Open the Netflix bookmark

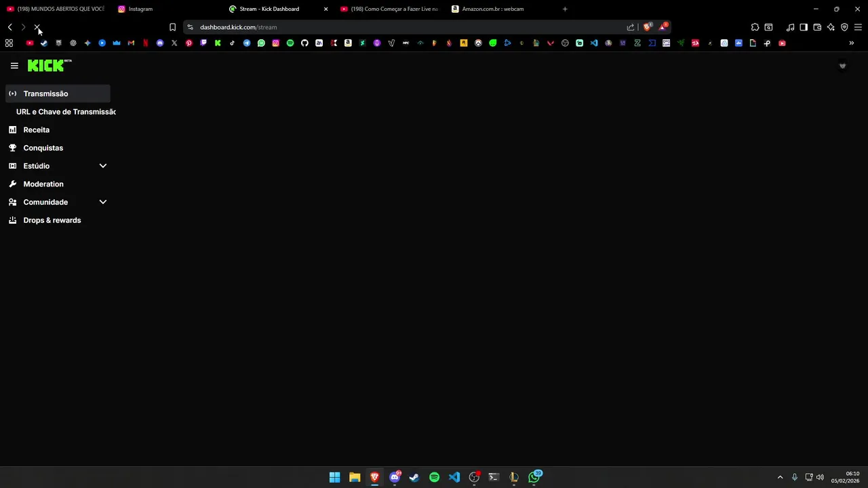(x=145, y=43)
